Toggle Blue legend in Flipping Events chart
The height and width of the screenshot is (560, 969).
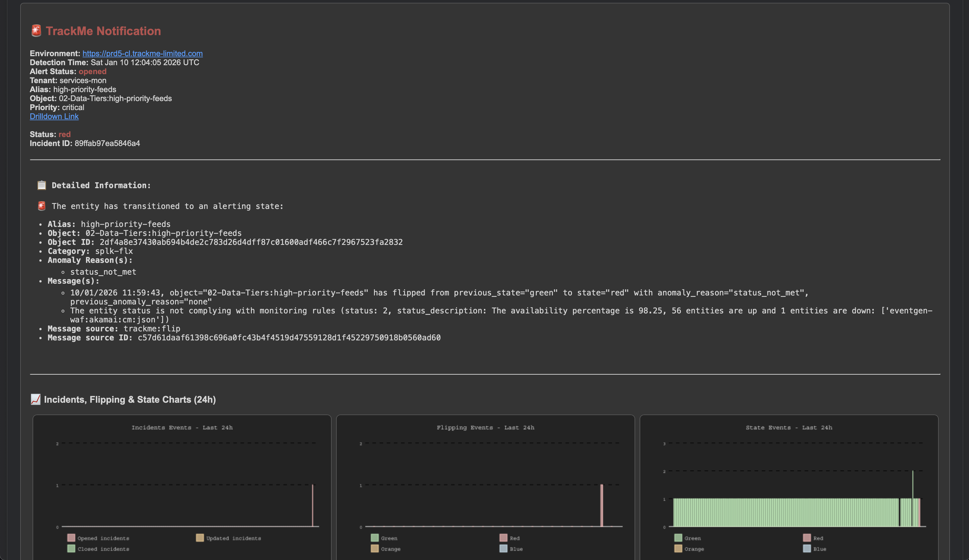tap(503, 548)
